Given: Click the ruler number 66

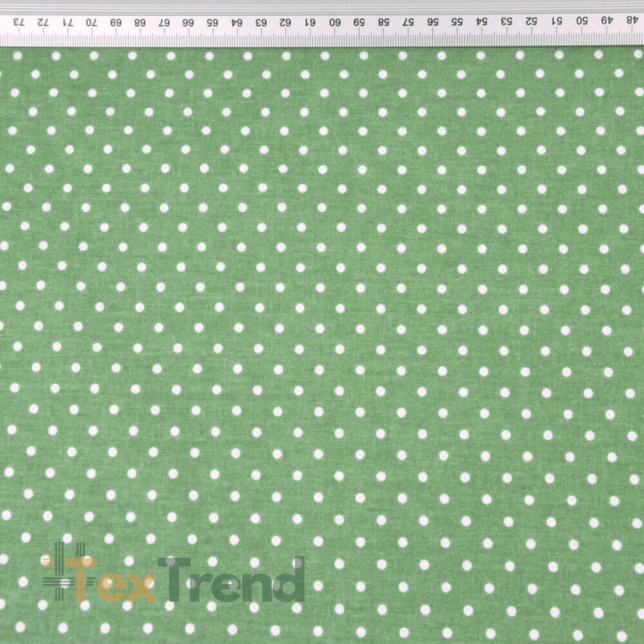Looking at the screenshot, I should pyautogui.click(x=188, y=22).
